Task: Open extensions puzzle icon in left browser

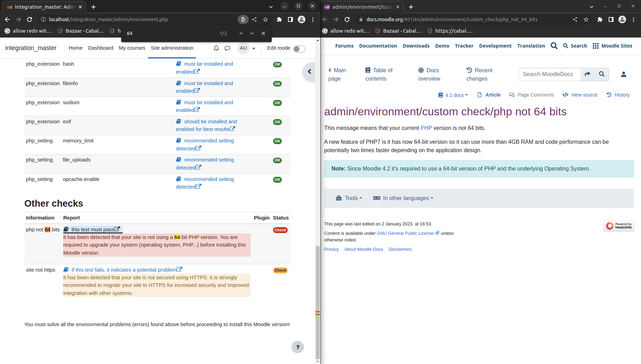Action: click(279, 19)
